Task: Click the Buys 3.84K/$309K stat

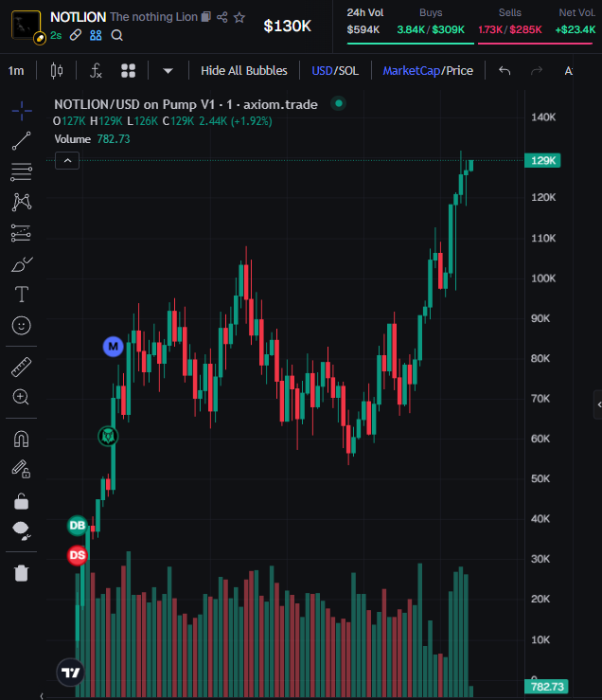Action: (431, 22)
